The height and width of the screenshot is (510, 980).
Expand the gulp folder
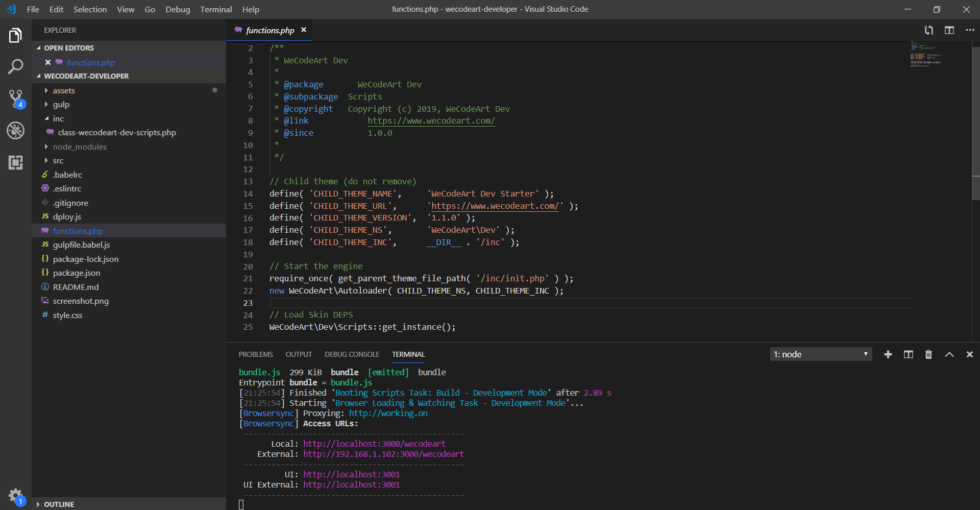[x=46, y=104]
